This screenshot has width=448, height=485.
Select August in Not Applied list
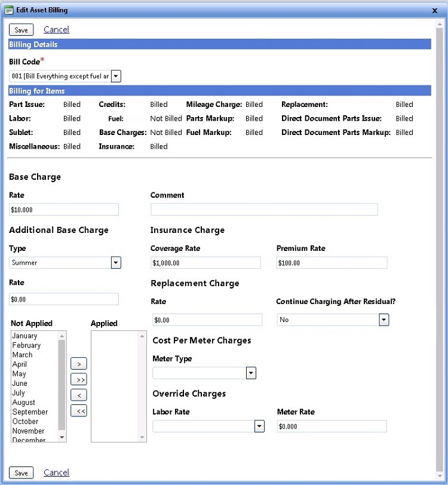[23, 403]
